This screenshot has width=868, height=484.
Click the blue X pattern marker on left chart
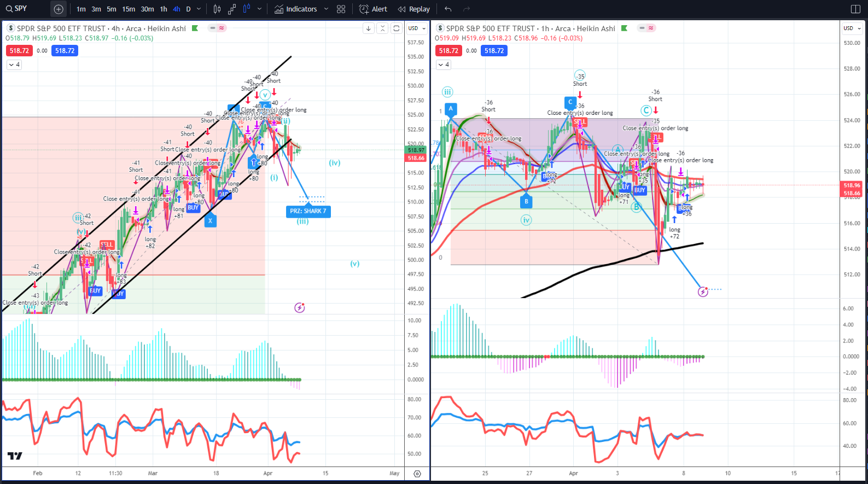pyautogui.click(x=210, y=221)
